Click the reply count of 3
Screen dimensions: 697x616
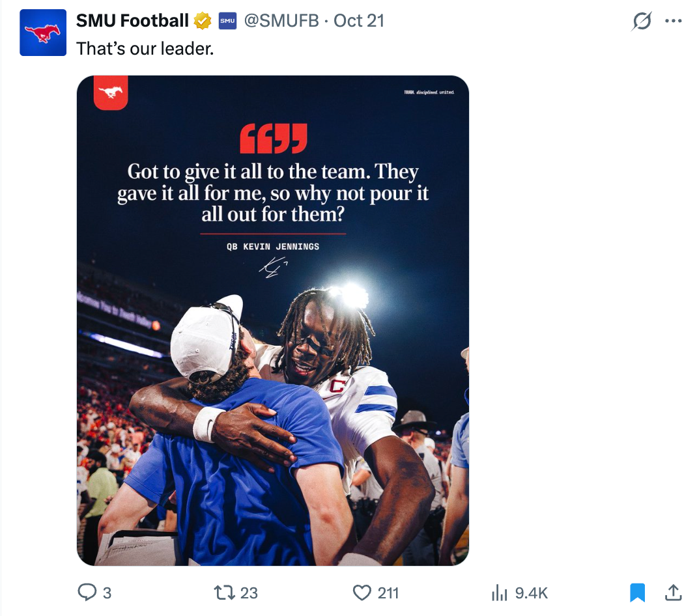107,593
